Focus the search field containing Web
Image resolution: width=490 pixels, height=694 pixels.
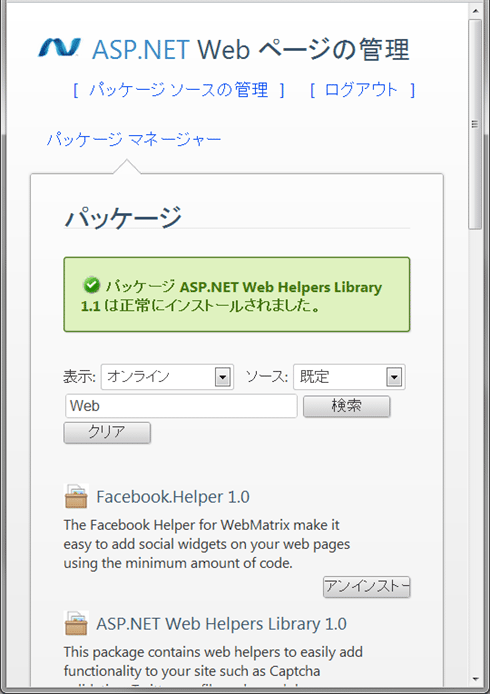pos(181,406)
